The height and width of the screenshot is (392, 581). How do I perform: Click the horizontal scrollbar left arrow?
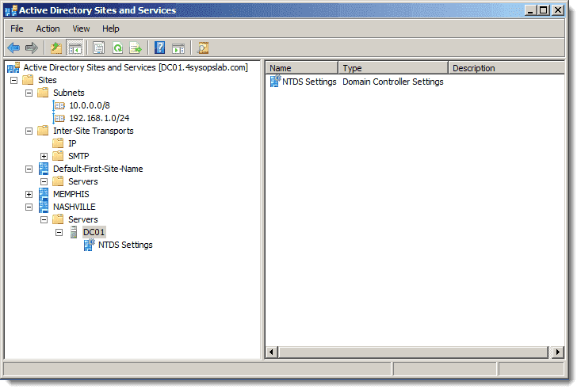(272, 352)
